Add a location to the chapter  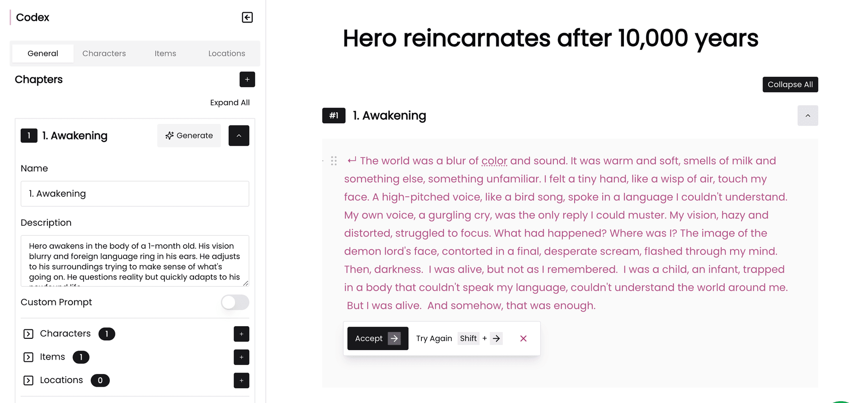pos(241,380)
